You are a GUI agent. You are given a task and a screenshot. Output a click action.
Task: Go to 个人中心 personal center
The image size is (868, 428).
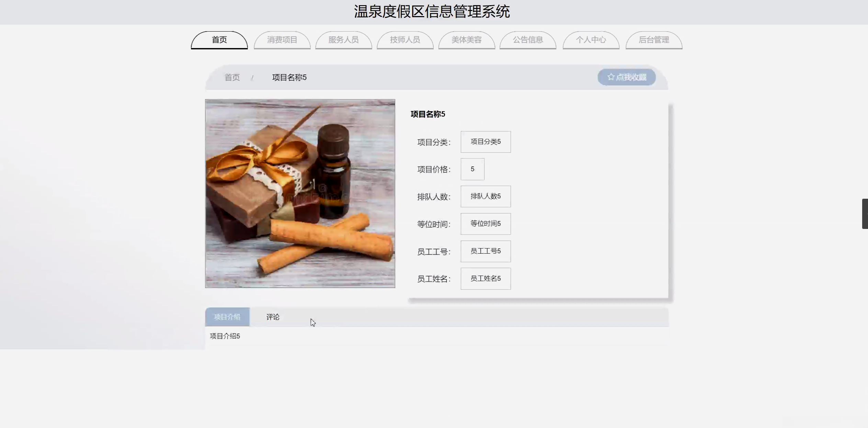(x=591, y=40)
